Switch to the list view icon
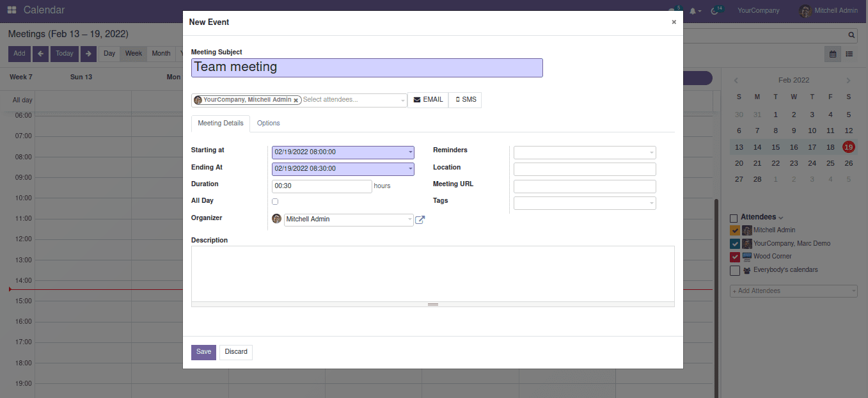 (x=849, y=54)
